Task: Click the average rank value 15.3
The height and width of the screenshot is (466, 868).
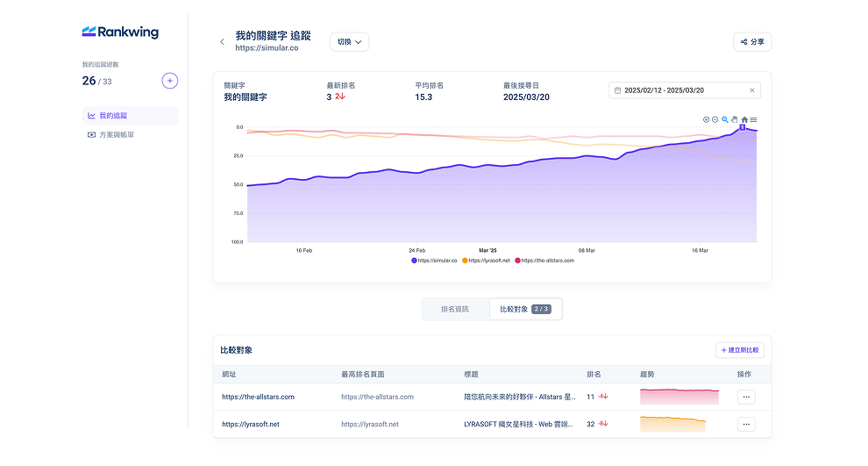Action: click(423, 97)
